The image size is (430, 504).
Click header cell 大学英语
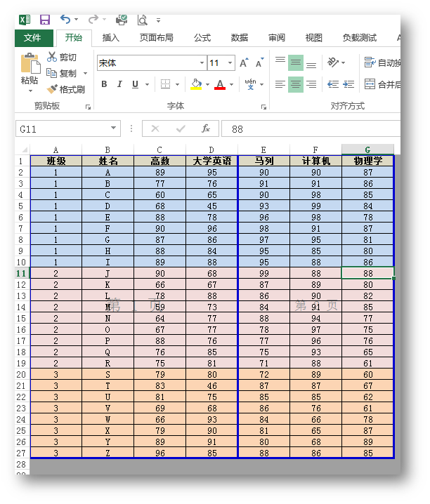[211, 161]
